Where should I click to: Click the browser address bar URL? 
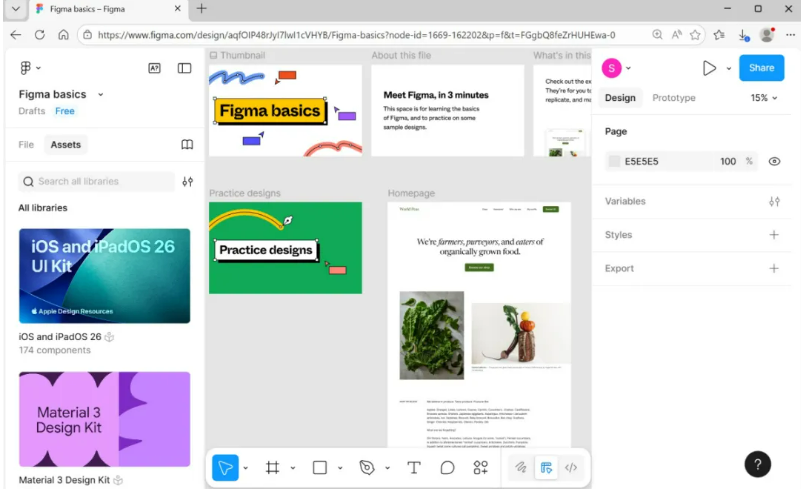coord(357,35)
